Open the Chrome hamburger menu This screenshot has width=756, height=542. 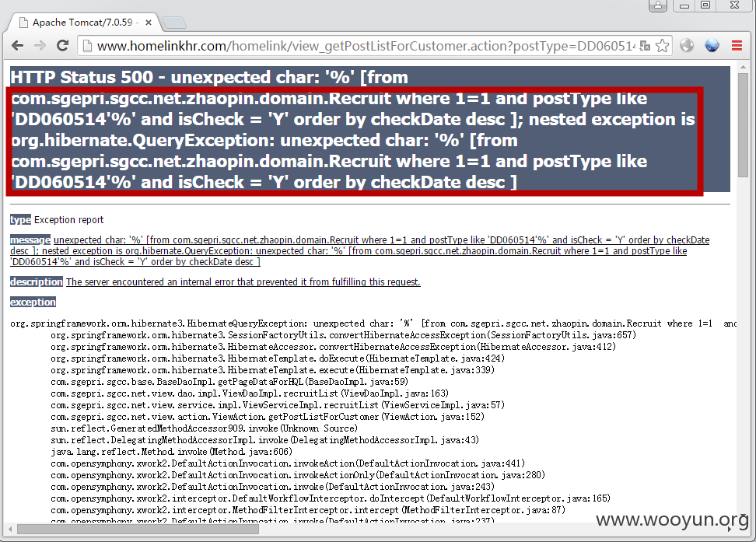[x=737, y=46]
